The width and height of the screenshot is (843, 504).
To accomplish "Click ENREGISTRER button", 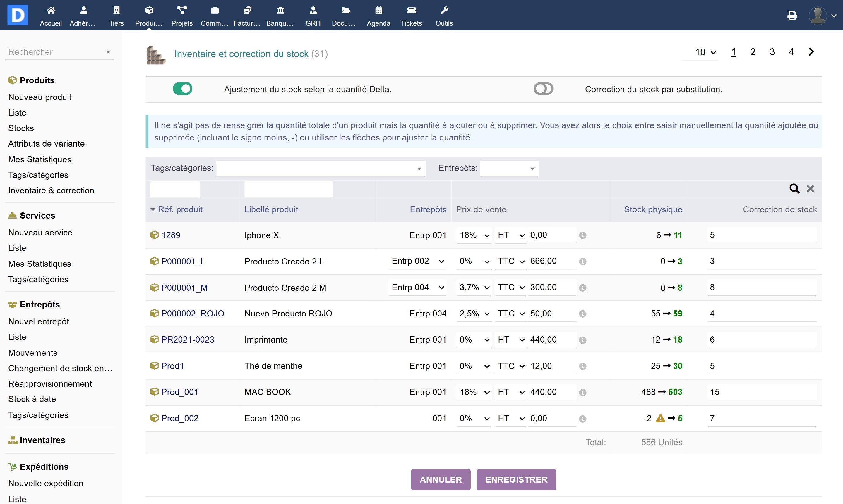I will click(516, 479).
